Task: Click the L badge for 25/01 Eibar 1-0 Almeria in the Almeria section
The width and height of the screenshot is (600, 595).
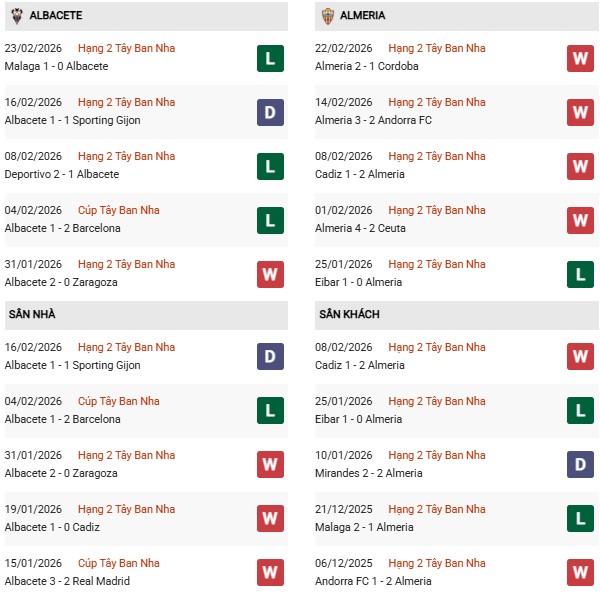Action: (x=580, y=274)
